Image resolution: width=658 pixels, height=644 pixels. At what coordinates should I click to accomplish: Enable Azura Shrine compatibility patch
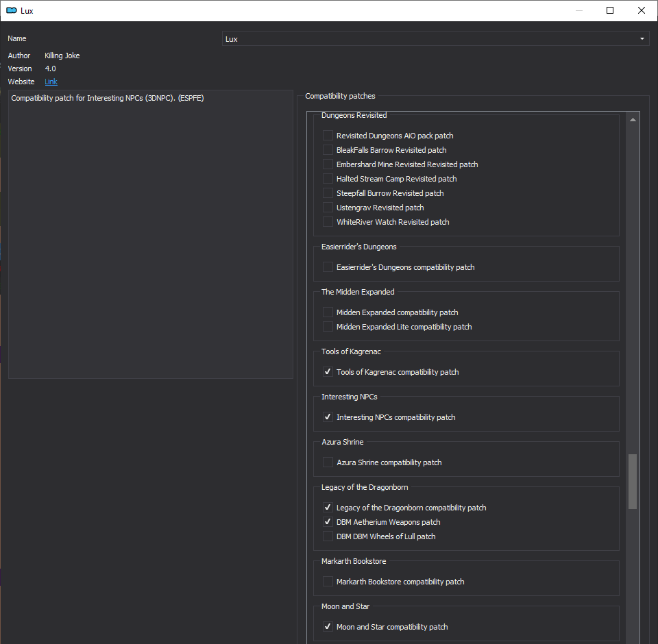(328, 462)
